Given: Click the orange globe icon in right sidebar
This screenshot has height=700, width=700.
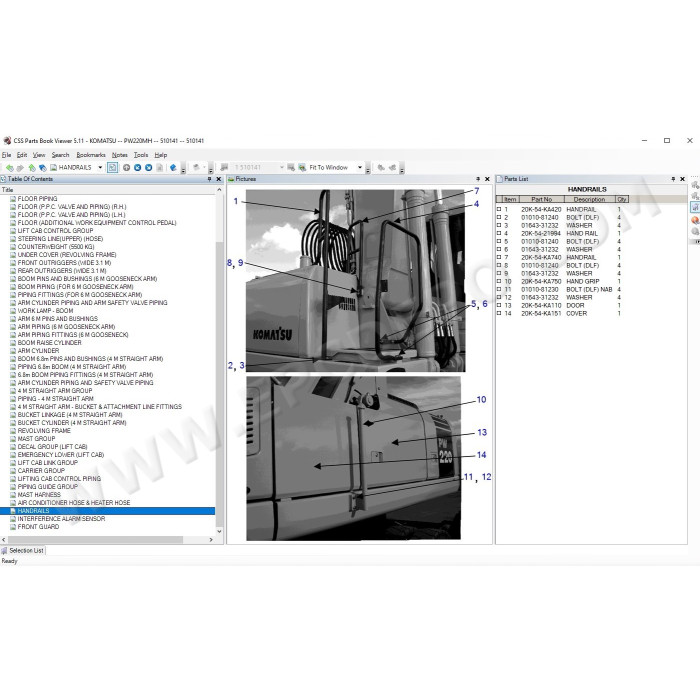Looking at the screenshot, I should coord(695,220).
